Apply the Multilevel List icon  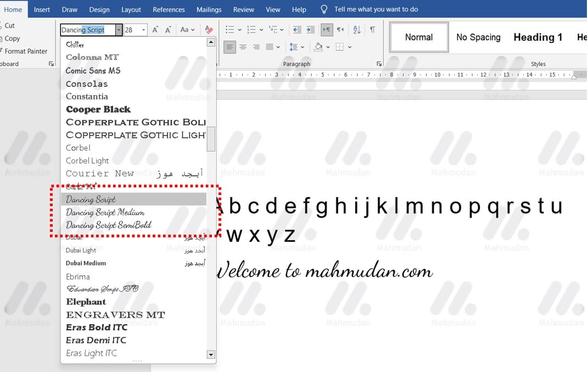tap(273, 30)
